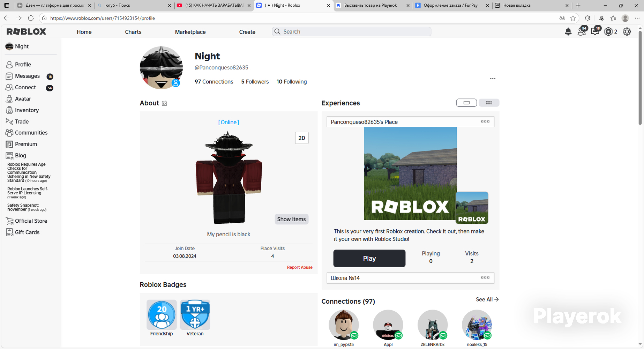This screenshot has height=349, width=644.
Task: Click the Search magnifier icon
Action: pyautogui.click(x=277, y=32)
